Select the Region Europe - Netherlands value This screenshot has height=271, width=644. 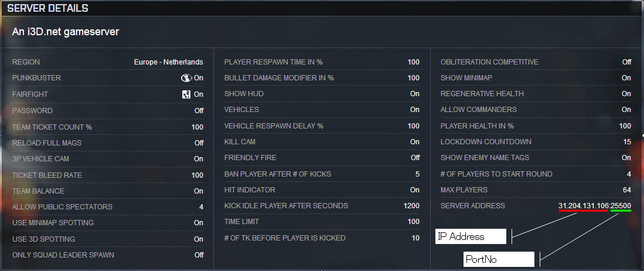(168, 62)
